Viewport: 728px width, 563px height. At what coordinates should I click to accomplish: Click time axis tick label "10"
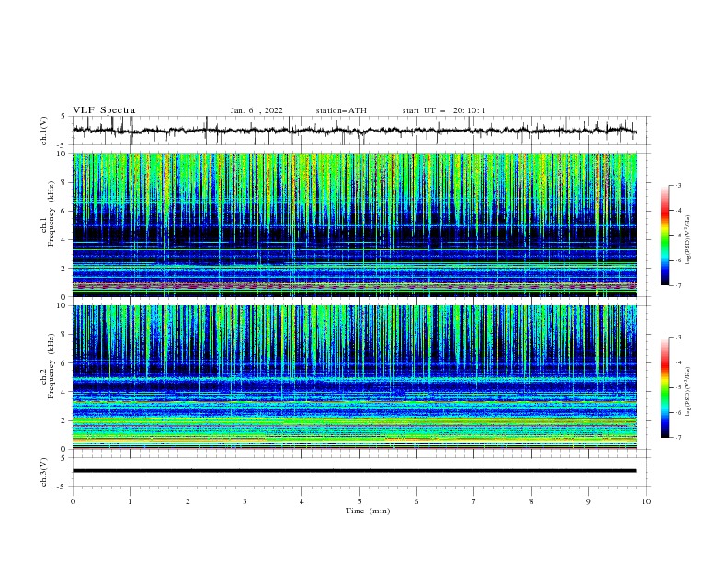[x=646, y=501]
